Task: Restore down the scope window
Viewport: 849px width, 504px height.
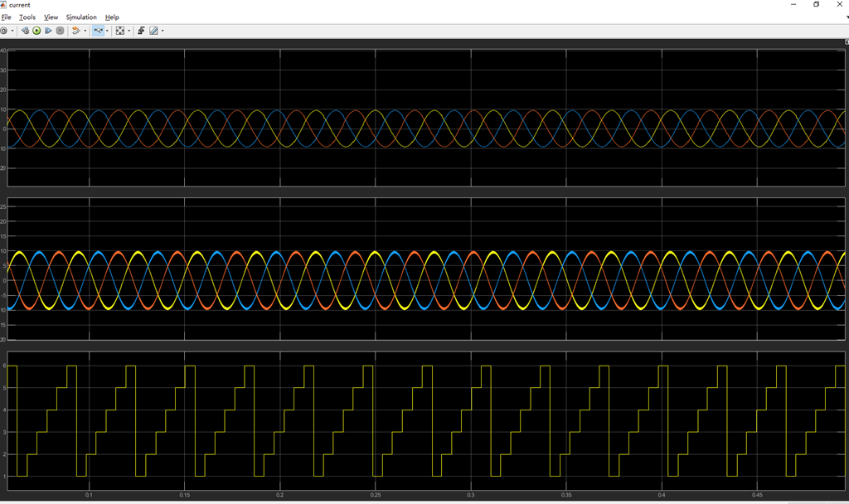Action: (817, 4)
